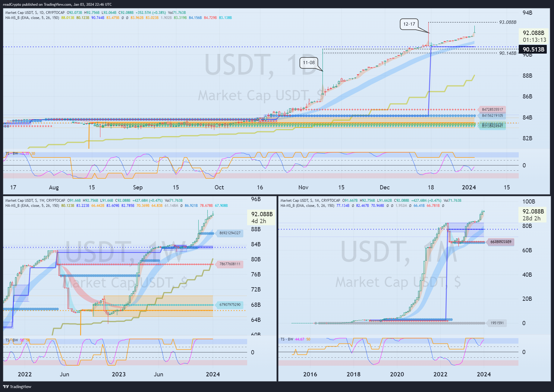The image size is (554, 392).
Task: Click the 94B tick on daily price axis
Action: [527, 13]
